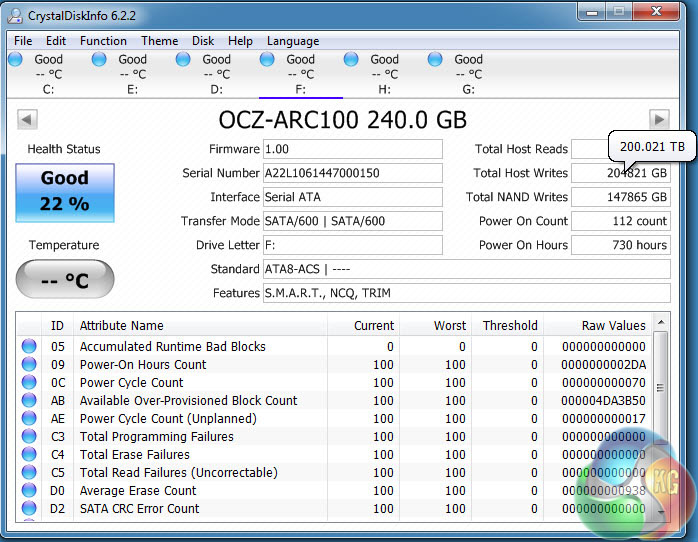Click the Good 22 % health status box
This screenshot has width=698, height=542.
coord(65,191)
